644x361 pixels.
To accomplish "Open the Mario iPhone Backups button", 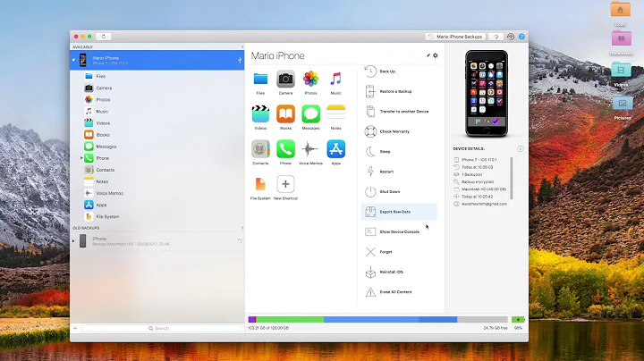I will [455, 37].
